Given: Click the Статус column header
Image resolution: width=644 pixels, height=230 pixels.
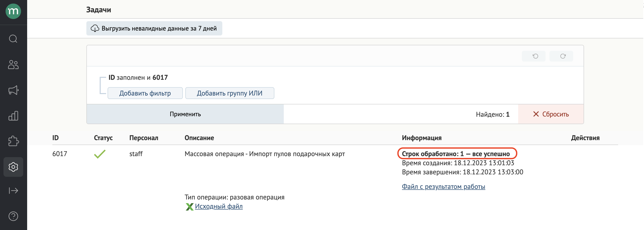Looking at the screenshot, I should (x=103, y=138).
